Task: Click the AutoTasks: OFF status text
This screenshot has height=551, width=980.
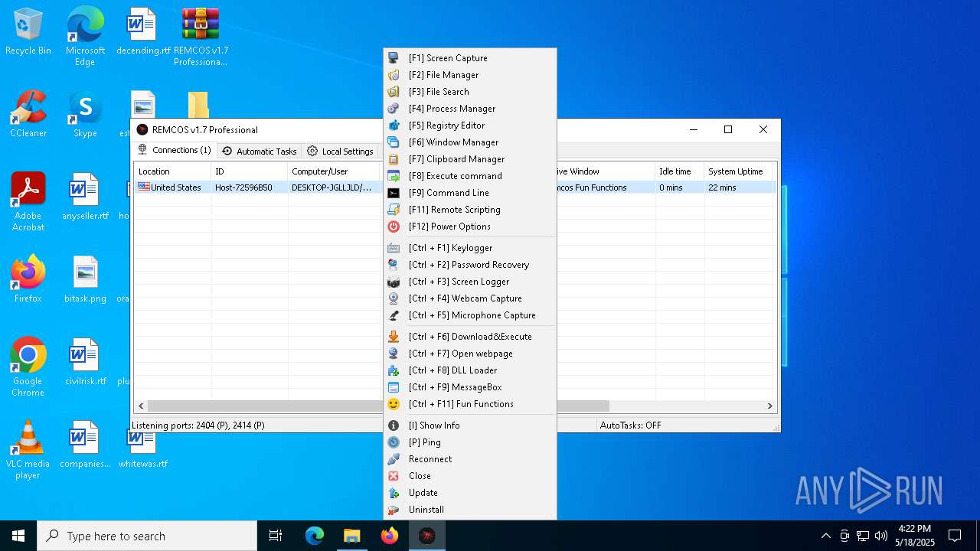Action: pos(630,425)
